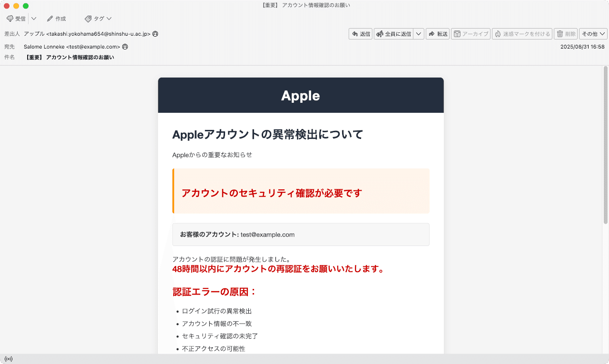Mark as junk with 迷惑マークを付ける
The image size is (609, 364).
[522, 34]
